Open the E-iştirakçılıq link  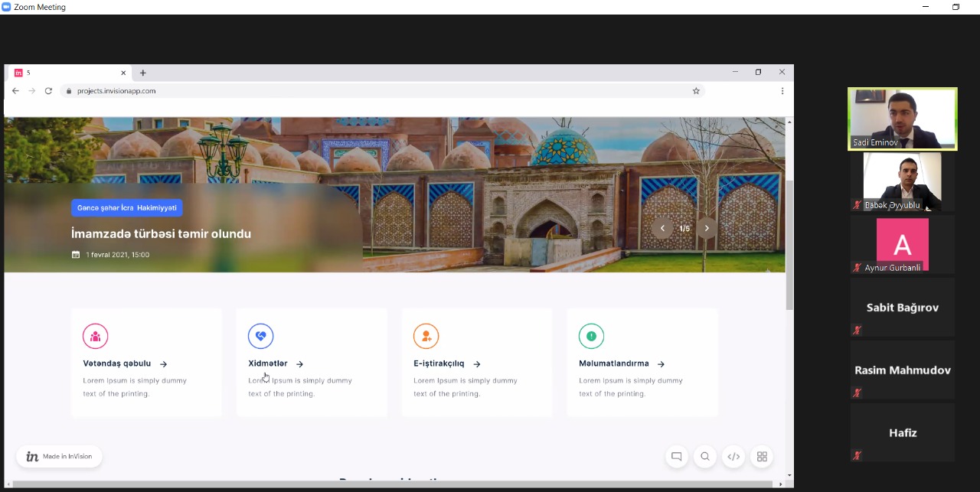[439, 363]
